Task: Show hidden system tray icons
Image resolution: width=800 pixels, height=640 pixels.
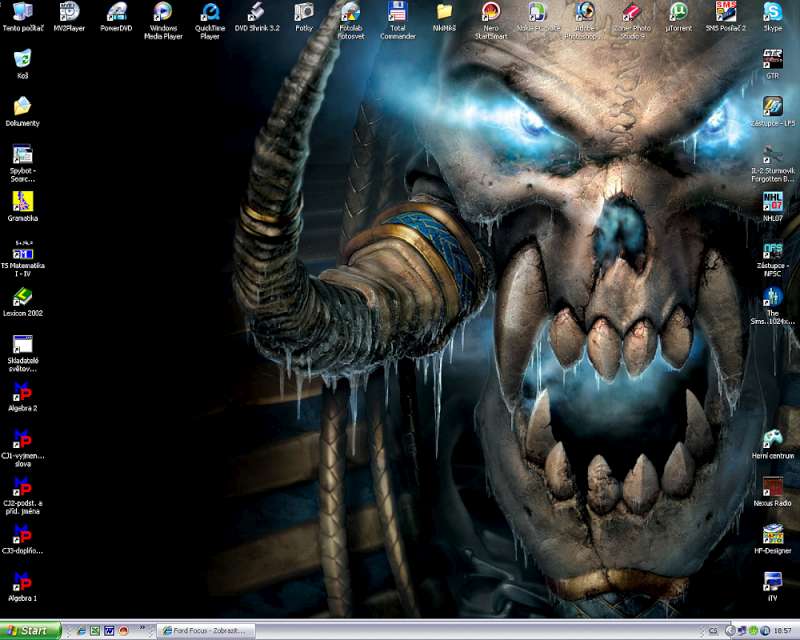Action: (729, 631)
